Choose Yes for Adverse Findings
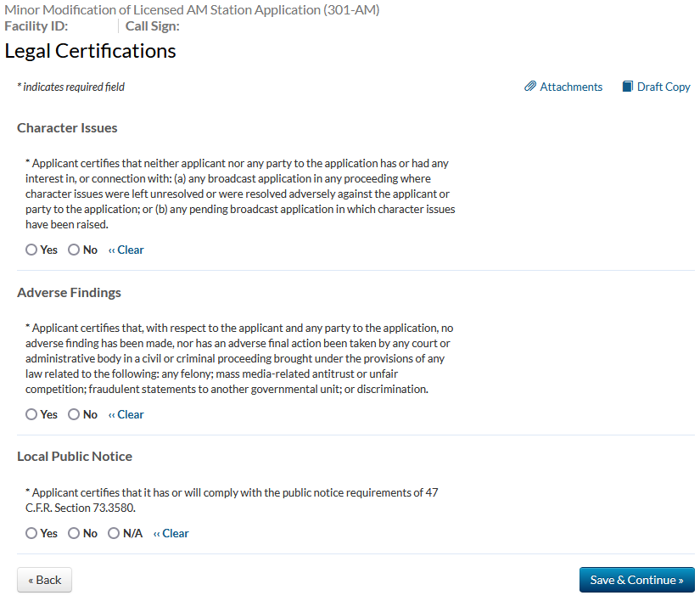The height and width of the screenshot is (601, 700). tap(31, 414)
